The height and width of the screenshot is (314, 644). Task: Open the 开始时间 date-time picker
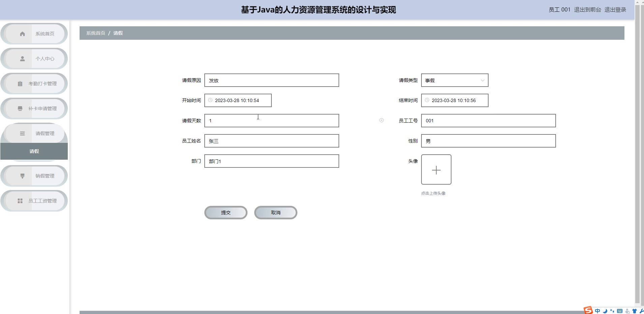pos(238,100)
